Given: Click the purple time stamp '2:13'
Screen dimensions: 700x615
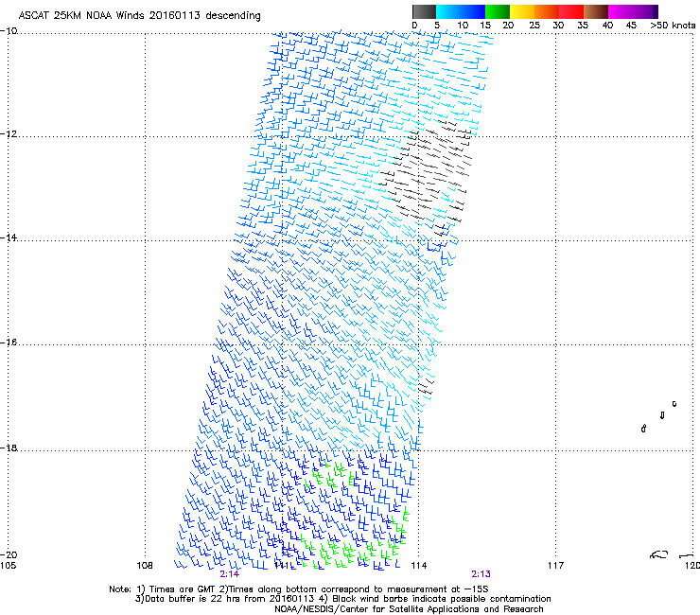Looking at the screenshot, I should coord(481,574).
